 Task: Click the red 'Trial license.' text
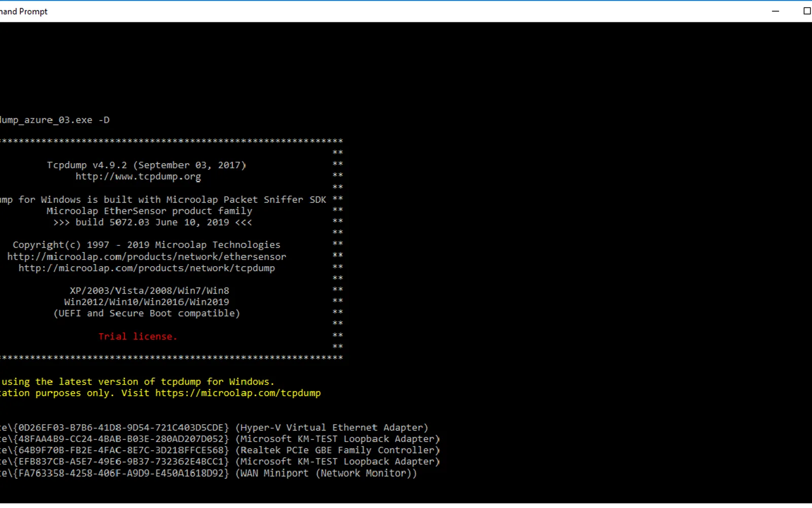(138, 336)
